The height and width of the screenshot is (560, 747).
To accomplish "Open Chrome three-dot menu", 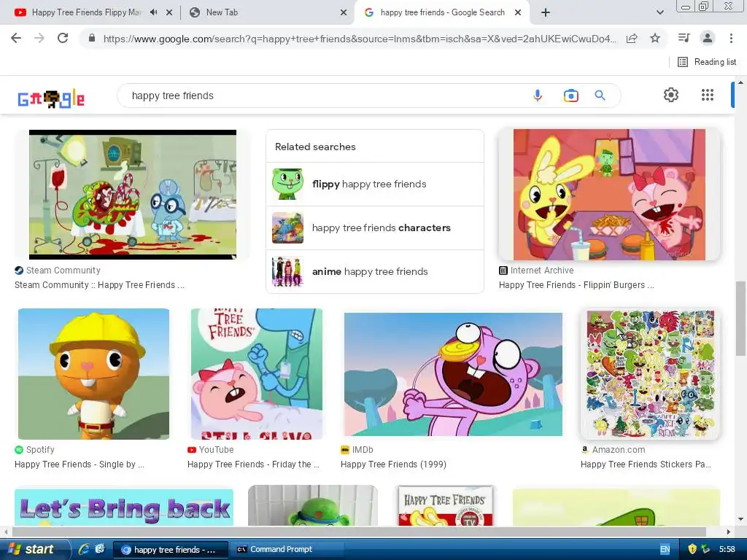I will [x=731, y=38].
